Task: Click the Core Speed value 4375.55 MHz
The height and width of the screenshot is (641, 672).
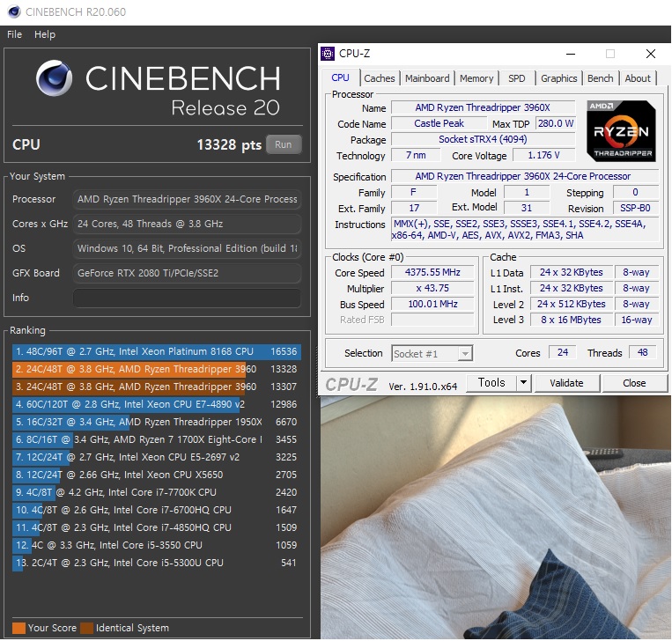Action: tap(432, 272)
